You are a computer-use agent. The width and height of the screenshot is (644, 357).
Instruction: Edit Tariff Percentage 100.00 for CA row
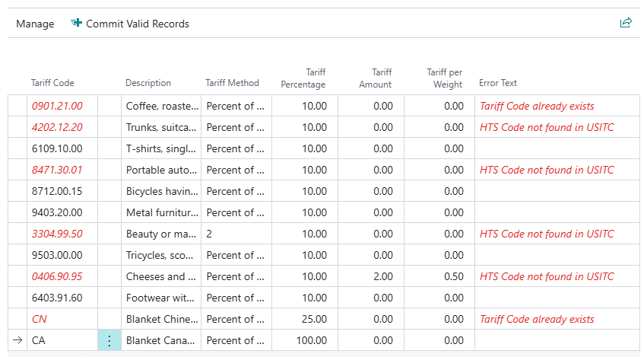pos(312,341)
